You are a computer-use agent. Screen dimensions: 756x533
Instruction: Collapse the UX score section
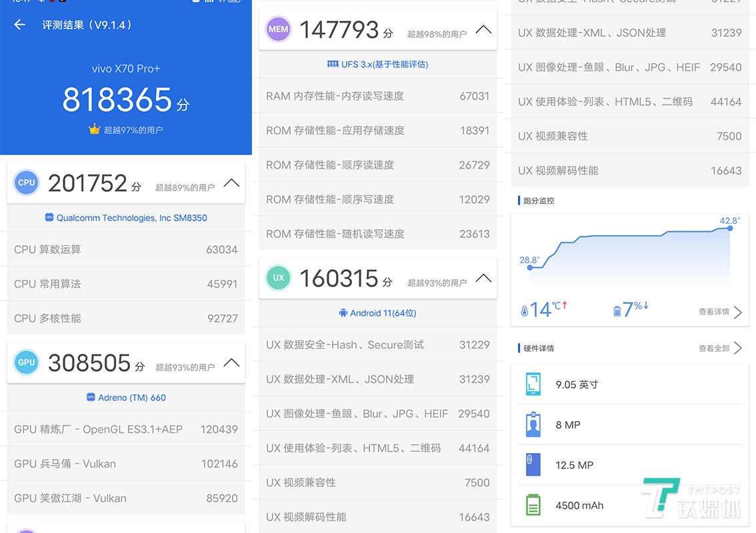(x=483, y=278)
